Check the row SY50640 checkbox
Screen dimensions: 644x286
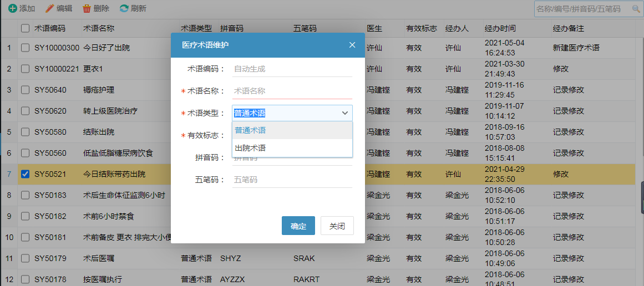pos(26,89)
